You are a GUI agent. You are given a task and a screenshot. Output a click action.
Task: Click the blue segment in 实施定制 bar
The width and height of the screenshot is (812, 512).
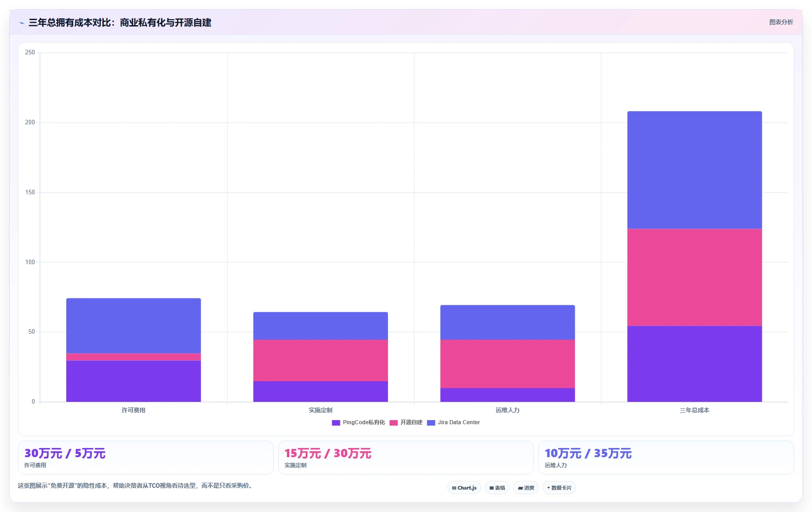[x=320, y=325]
